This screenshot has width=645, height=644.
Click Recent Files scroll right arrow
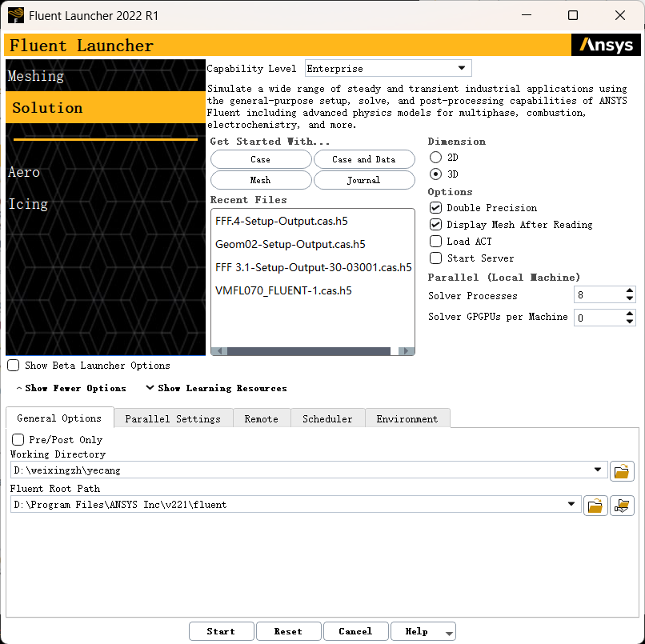406,350
